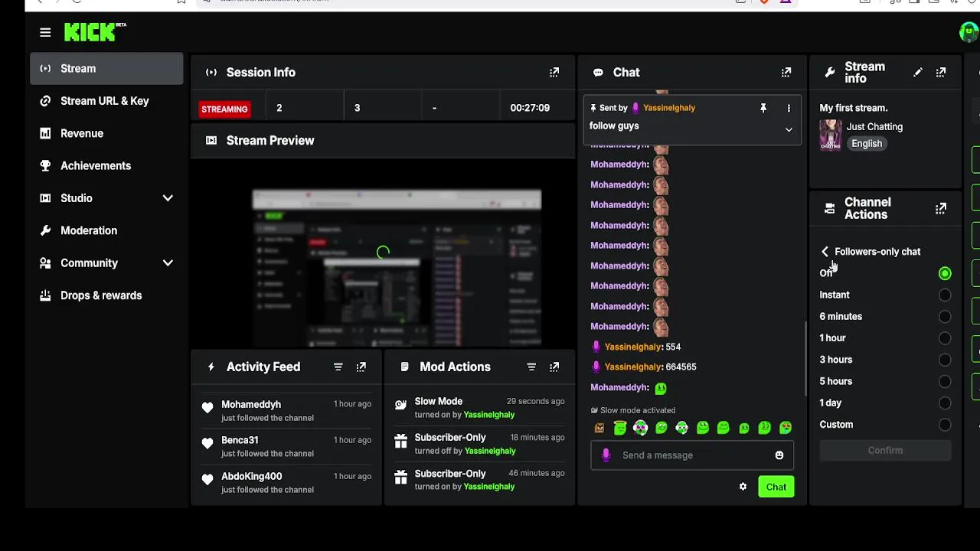Click the KICK beta logo
980x551 pixels.
95,31
